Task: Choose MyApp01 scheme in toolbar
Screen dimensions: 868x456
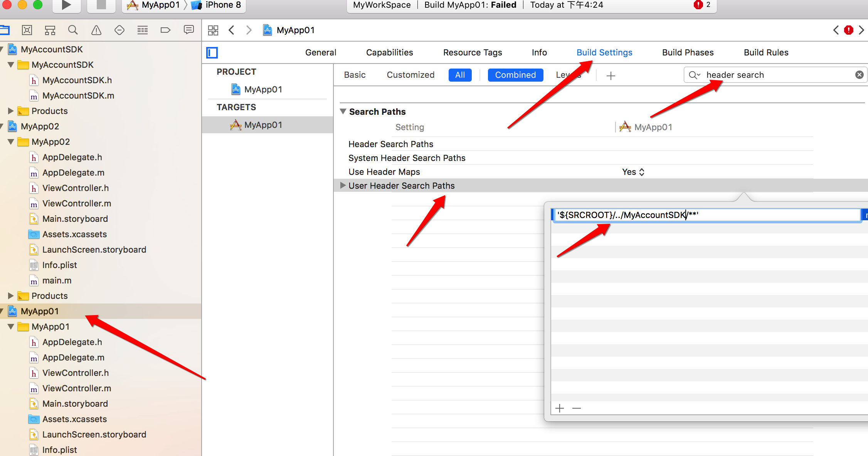Action: (x=154, y=5)
